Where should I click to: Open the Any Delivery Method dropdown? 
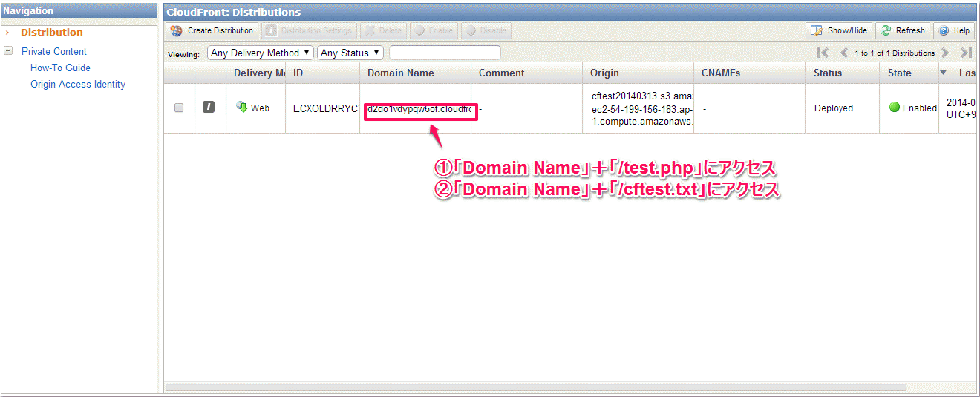click(261, 53)
